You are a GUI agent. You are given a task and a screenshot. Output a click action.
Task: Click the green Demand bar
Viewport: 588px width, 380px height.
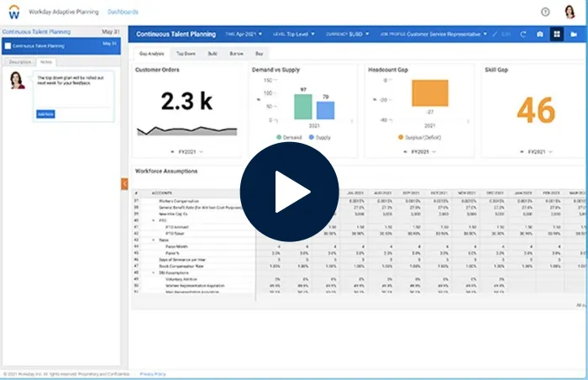pyautogui.click(x=303, y=107)
